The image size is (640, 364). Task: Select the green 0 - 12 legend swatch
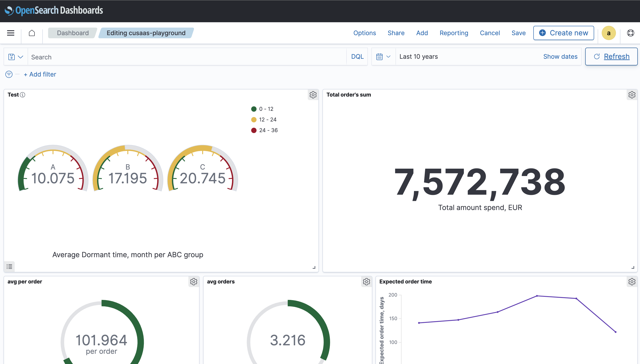tap(254, 109)
